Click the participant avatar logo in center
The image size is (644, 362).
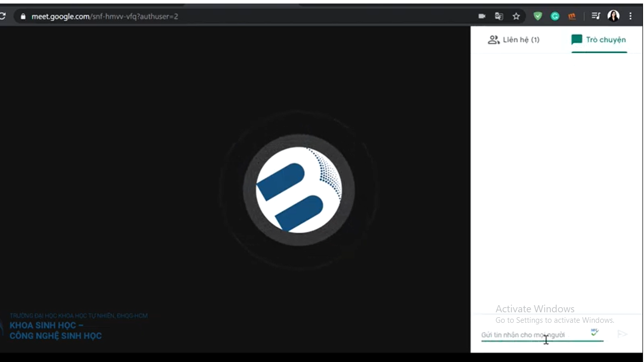299,190
